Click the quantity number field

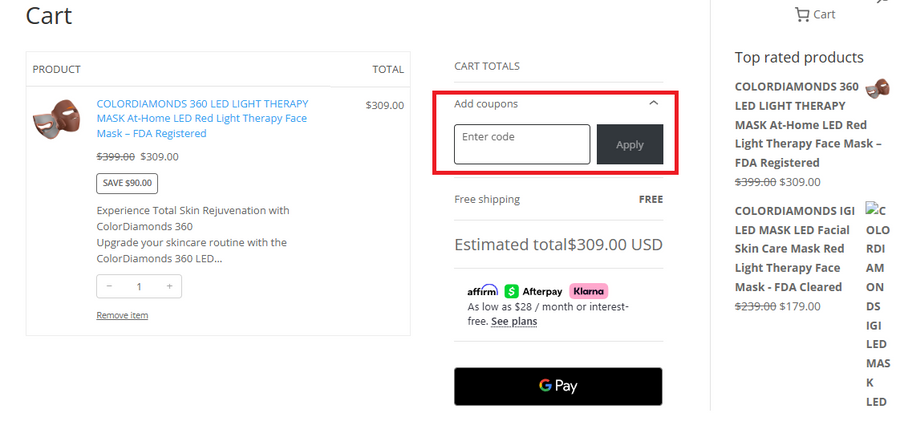[x=139, y=286]
